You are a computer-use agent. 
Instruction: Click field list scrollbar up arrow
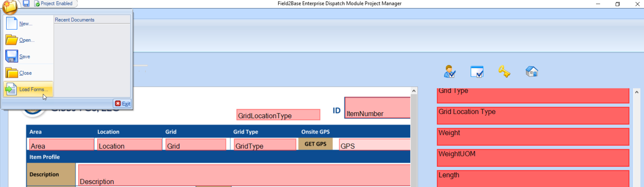tap(637, 92)
